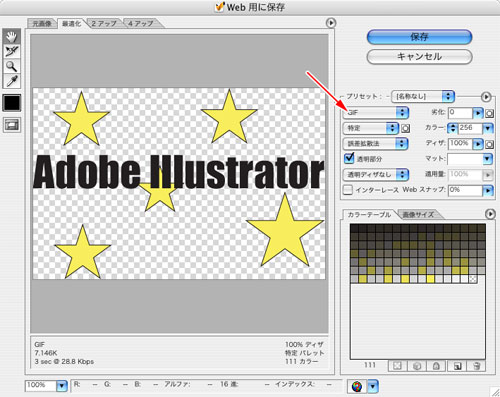Delete selected colors trash icon

(477, 366)
